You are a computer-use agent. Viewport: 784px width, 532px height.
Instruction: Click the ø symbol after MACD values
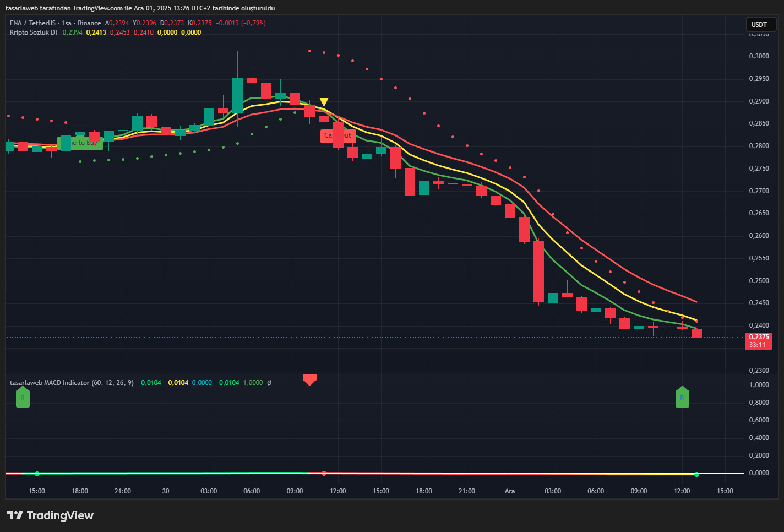tap(269, 383)
